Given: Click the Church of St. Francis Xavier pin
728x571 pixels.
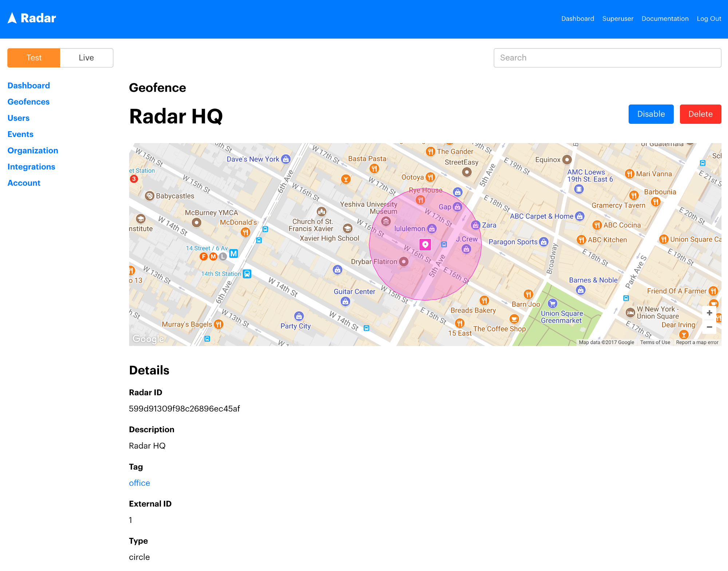Looking at the screenshot, I should pyautogui.click(x=321, y=212).
